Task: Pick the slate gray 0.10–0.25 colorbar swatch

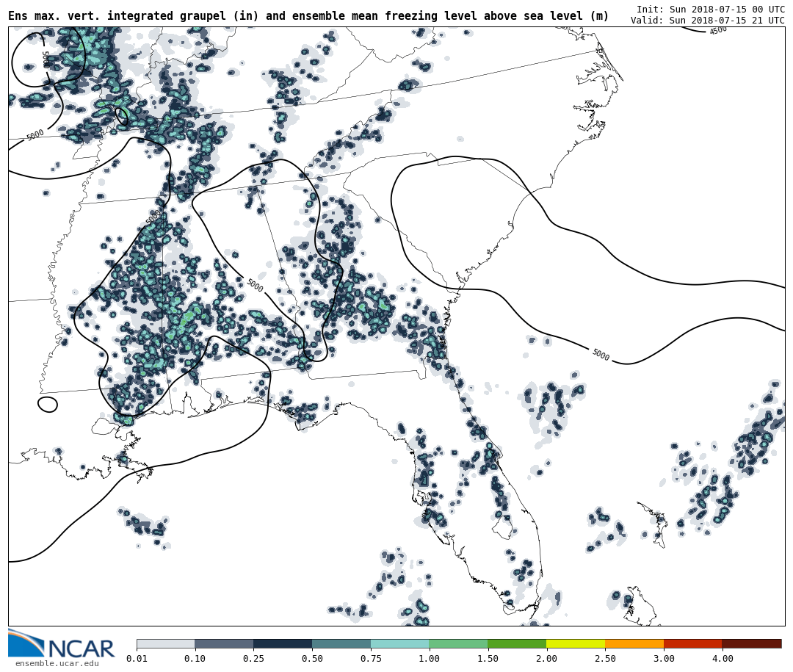Action: point(224,643)
